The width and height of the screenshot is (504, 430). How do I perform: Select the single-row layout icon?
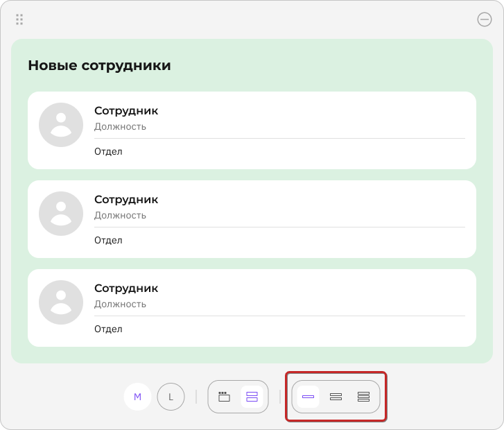[x=308, y=397]
